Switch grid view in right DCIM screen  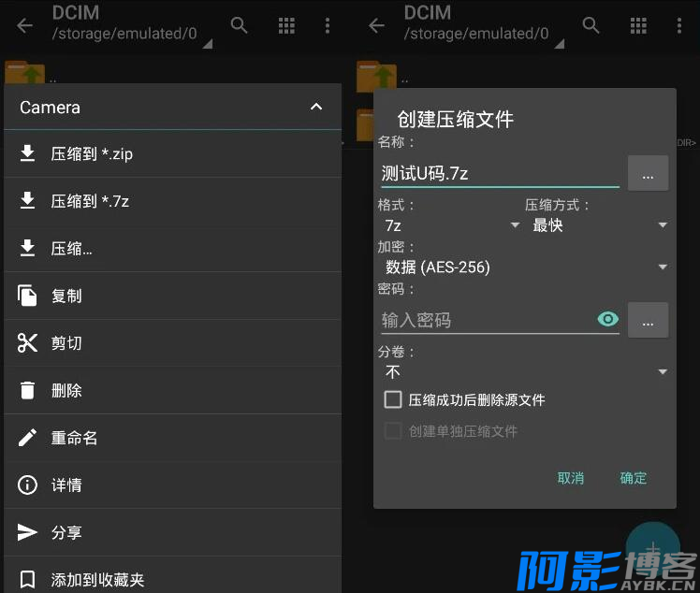tap(638, 26)
